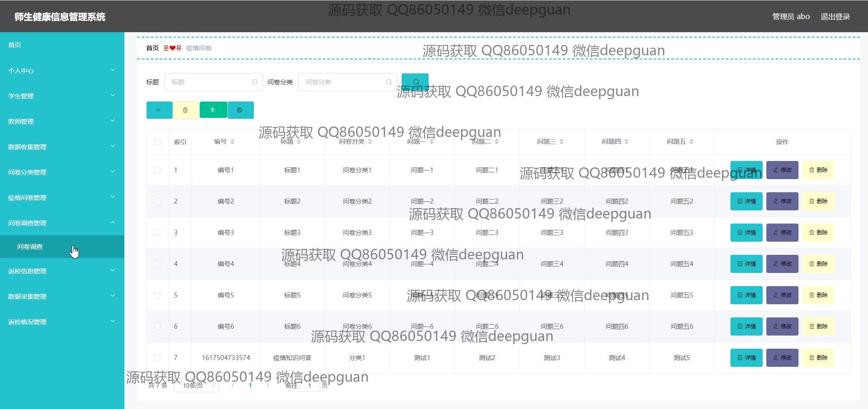Click 详情 for row 编号1
Image resolution: width=868 pixels, height=409 pixels.
(x=746, y=170)
